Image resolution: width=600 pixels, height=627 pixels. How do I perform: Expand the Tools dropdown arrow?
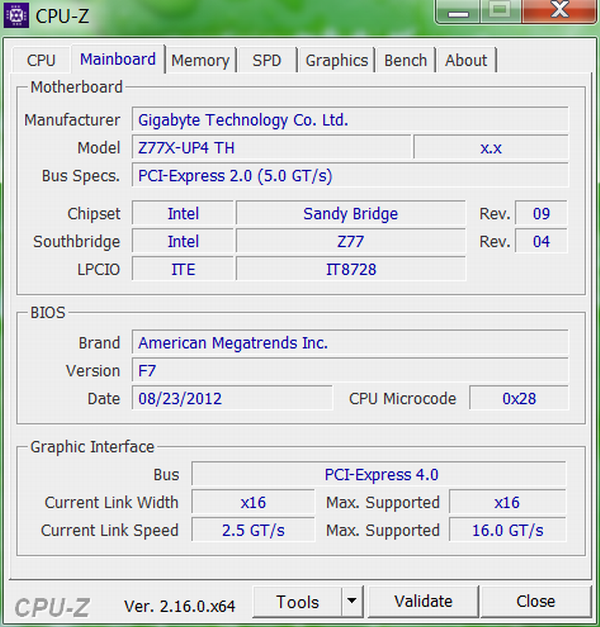pyautogui.click(x=352, y=602)
